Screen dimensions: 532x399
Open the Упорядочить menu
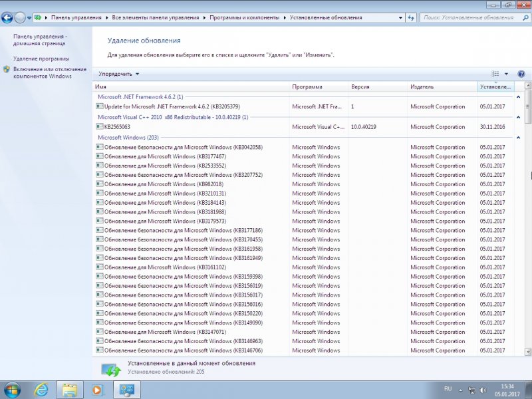(119, 74)
